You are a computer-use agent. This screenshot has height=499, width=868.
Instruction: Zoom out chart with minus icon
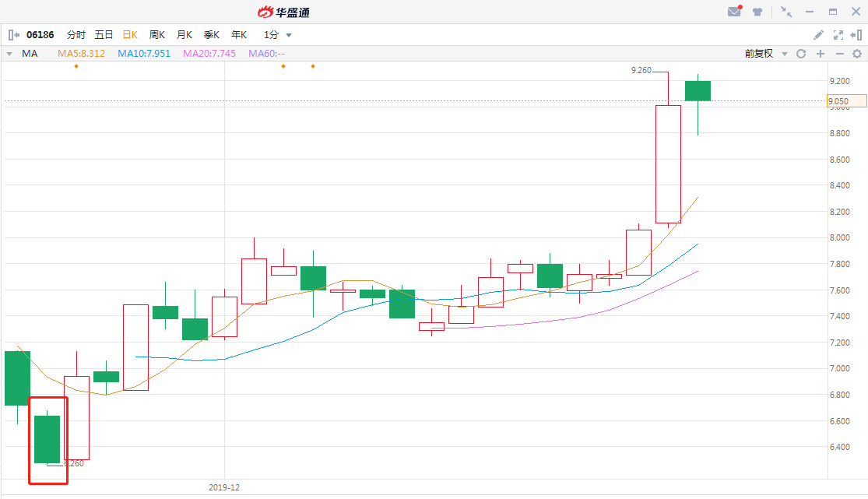[x=839, y=54]
